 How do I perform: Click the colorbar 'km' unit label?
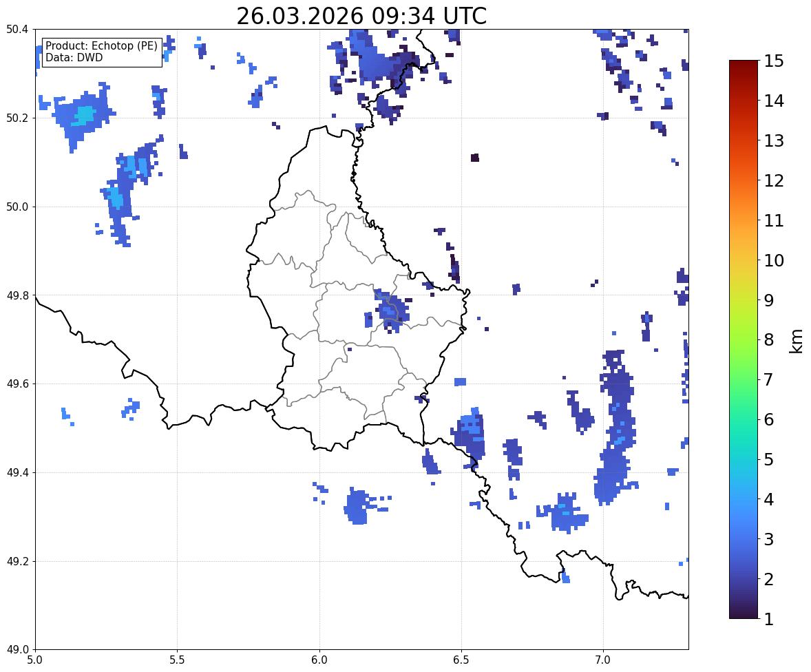pyautogui.click(x=797, y=342)
